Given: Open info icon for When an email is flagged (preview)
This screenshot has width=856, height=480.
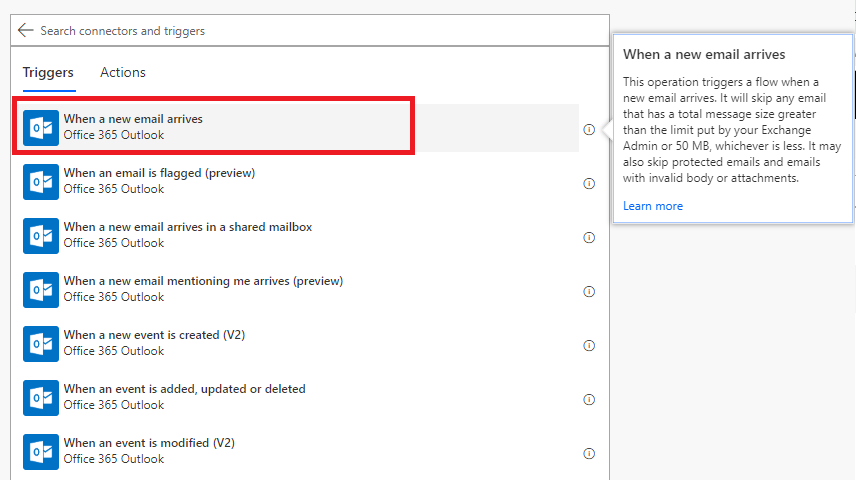Looking at the screenshot, I should coord(589,183).
